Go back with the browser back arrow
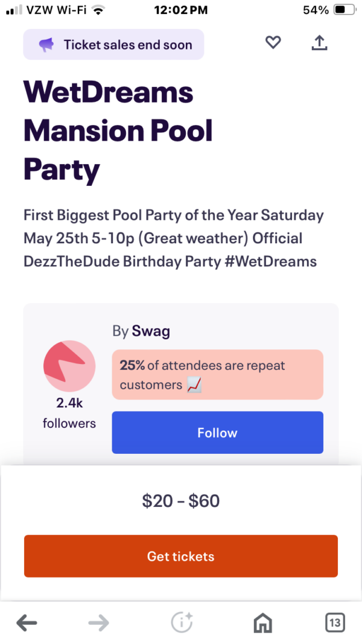The height and width of the screenshot is (644, 362). 27,622
